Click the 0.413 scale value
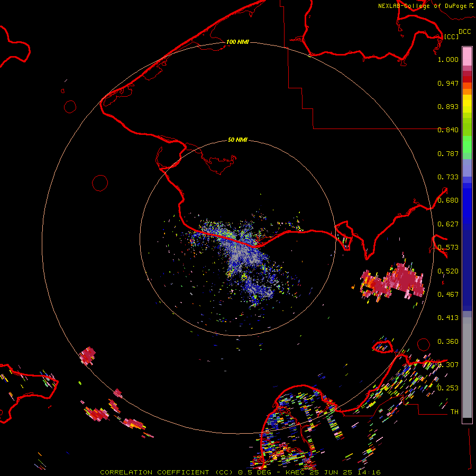 coord(448,318)
